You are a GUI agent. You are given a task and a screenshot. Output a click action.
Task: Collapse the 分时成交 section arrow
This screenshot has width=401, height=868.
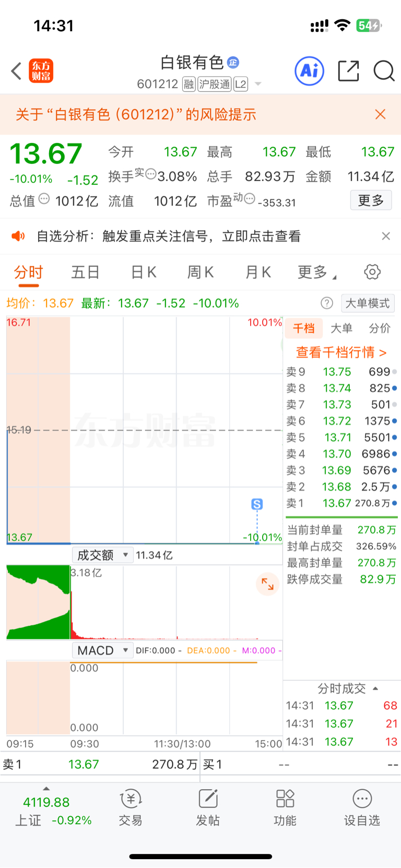coord(375,688)
